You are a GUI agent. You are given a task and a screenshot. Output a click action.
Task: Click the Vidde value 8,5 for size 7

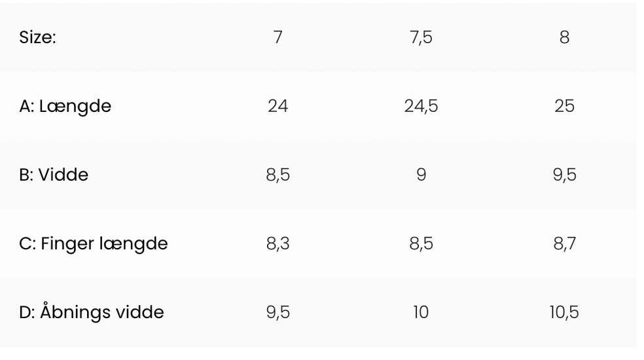point(277,175)
